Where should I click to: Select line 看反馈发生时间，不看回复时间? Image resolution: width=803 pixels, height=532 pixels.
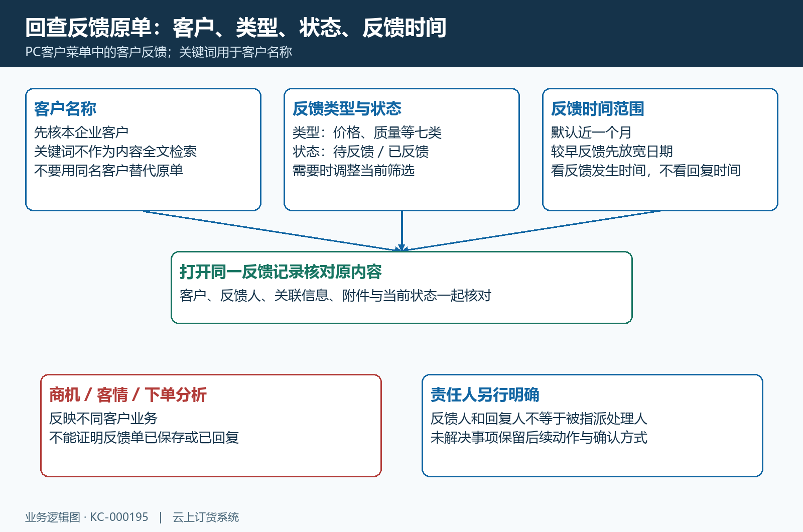coord(646,171)
